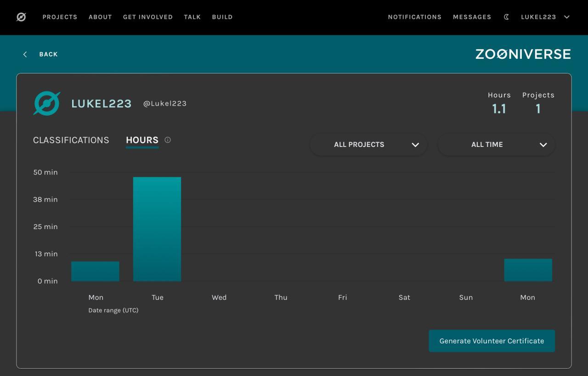
Task: Click Generate Volunteer Certificate button
Action: (492, 341)
